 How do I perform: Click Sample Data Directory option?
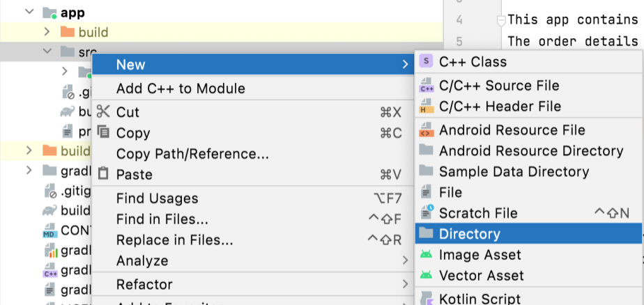[x=514, y=171]
